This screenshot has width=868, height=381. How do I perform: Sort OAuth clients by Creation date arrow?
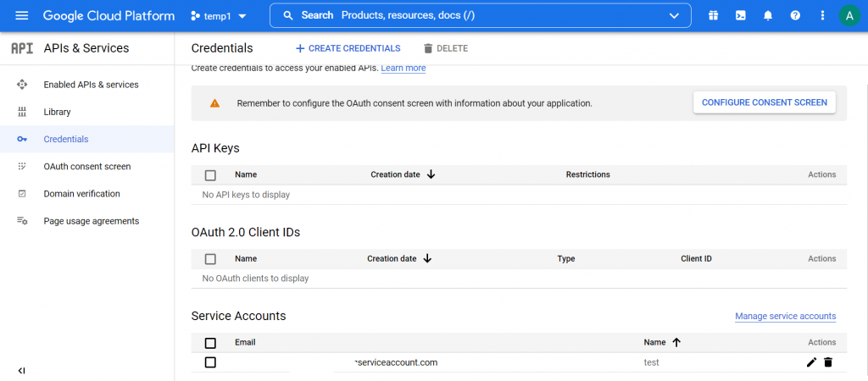(427, 259)
